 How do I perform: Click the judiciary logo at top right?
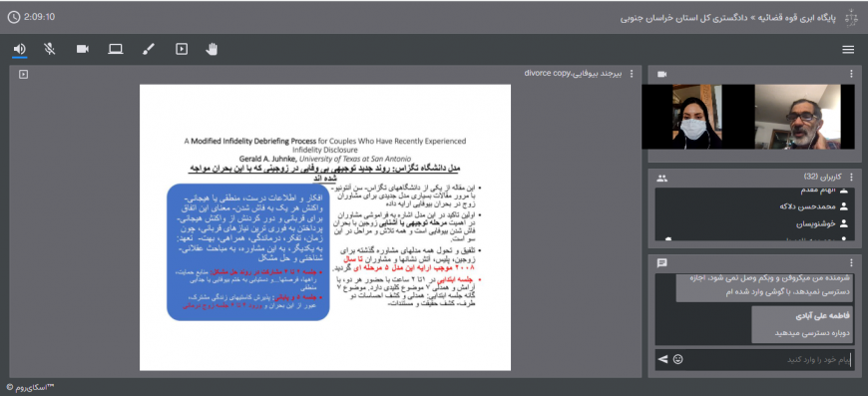click(x=850, y=18)
